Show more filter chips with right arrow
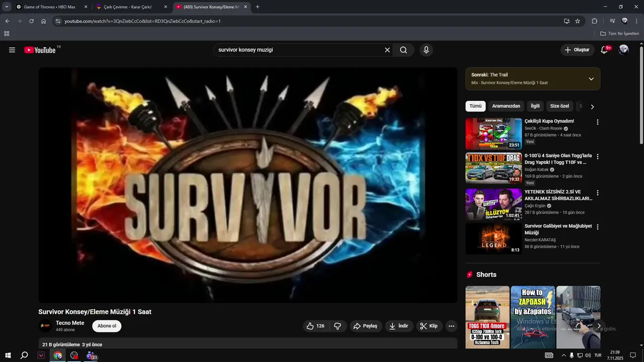Viewport: 644px width, 362px height. 592,107
